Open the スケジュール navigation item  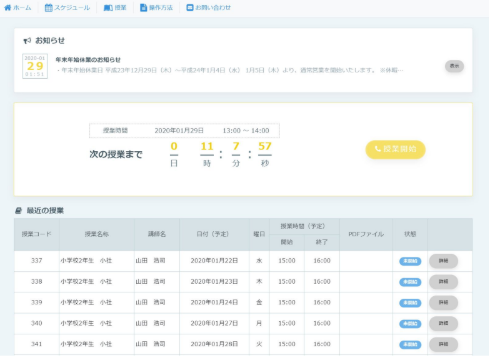pyautogui.click(x=67, y=8)
